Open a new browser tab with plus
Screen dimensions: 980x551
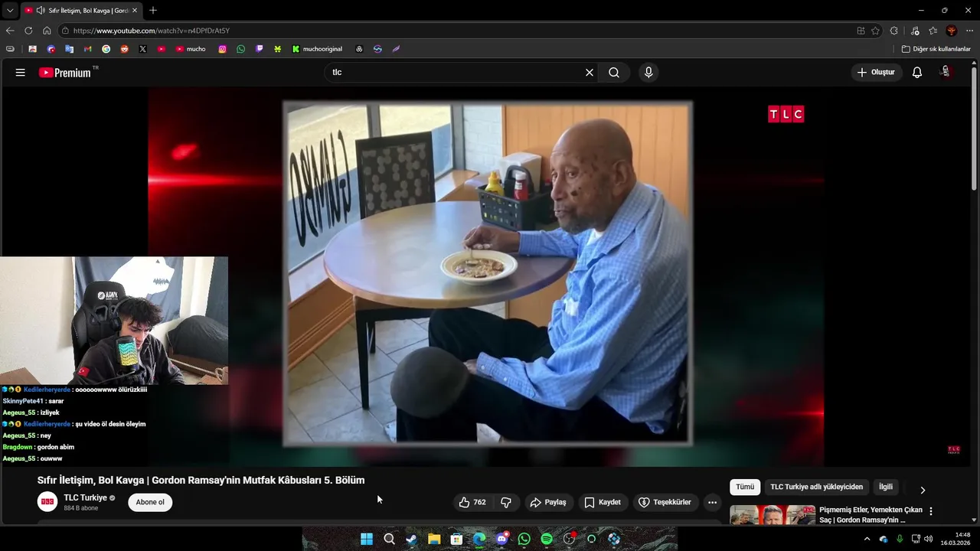pos(153,10)
